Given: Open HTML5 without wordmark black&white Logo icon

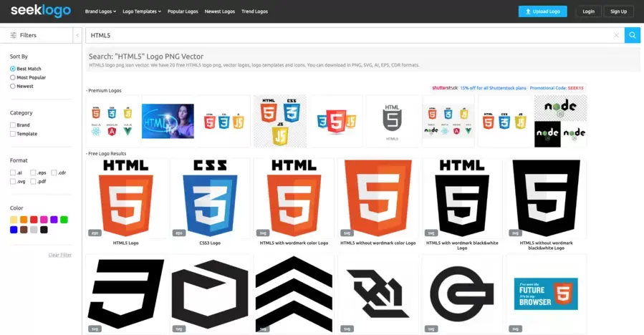Looking at the screenshot, I should [x=547, y=198].
